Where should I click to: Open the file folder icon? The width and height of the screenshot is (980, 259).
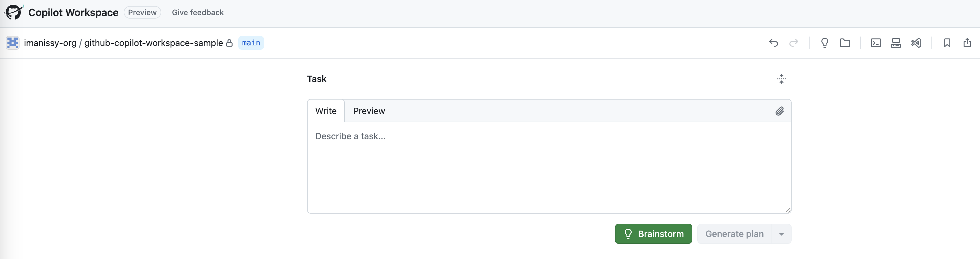point(845,43)
